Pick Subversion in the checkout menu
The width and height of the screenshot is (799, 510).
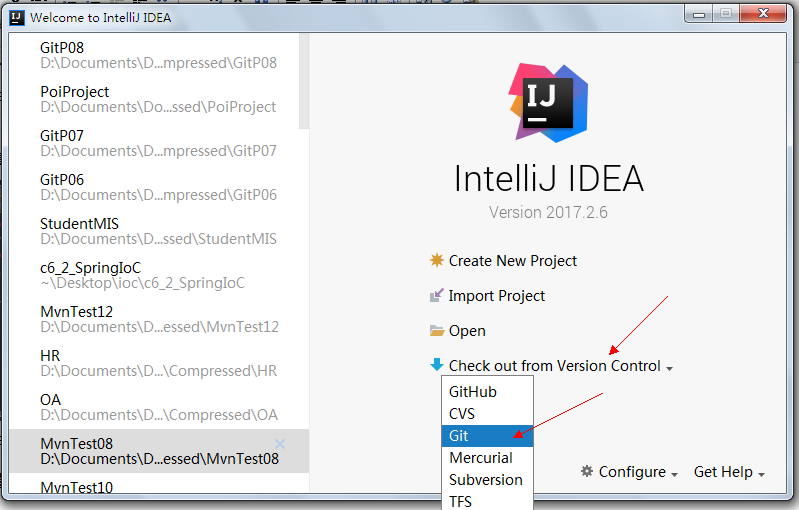(x=487, y=480)
